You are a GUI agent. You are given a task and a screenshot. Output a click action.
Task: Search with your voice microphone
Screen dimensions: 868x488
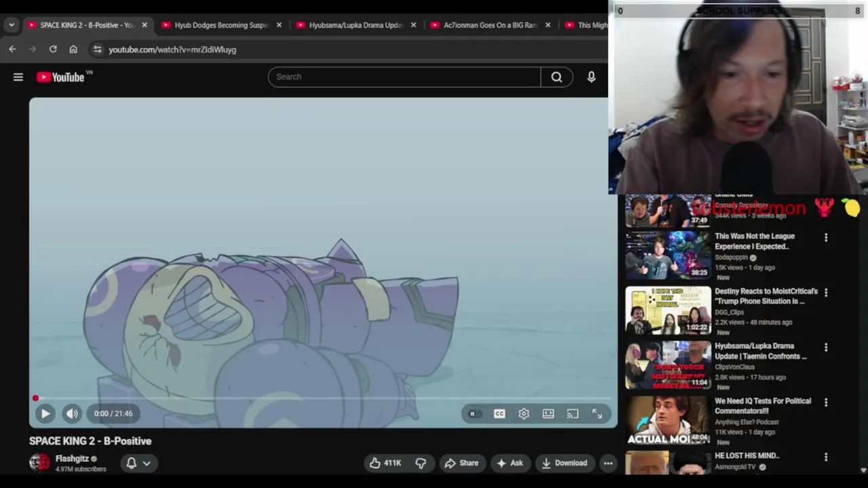point(591,77)
